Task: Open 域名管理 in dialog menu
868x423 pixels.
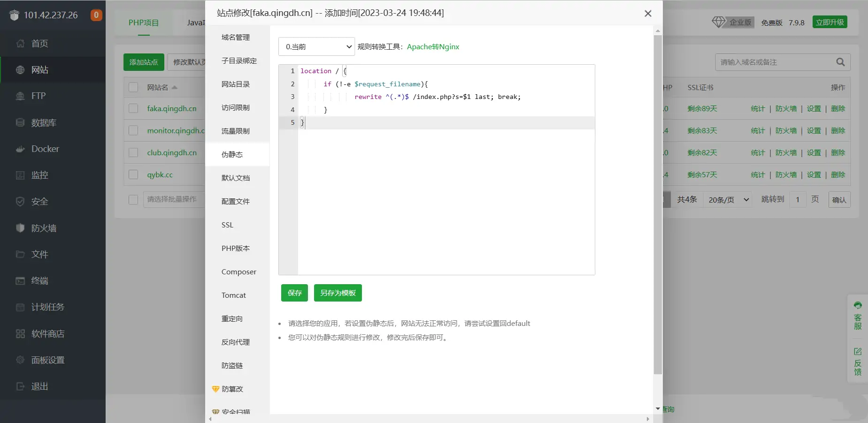Action: (236, 37)
